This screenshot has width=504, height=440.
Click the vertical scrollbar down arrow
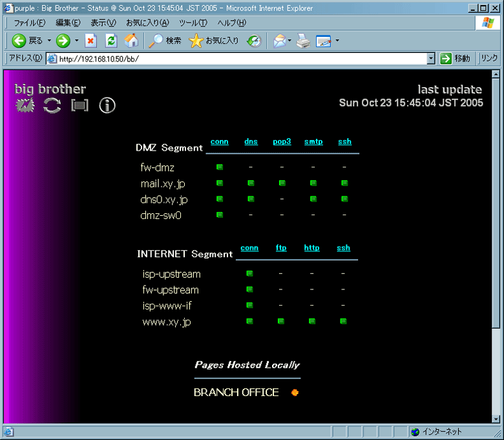point(496,419)
